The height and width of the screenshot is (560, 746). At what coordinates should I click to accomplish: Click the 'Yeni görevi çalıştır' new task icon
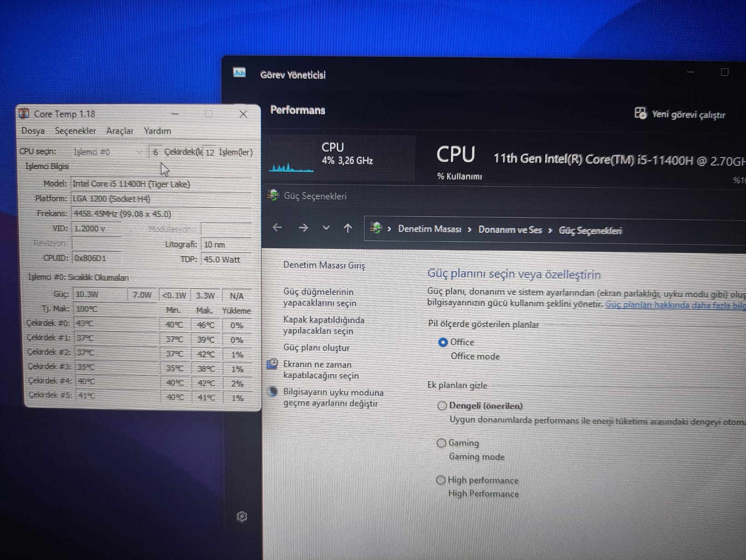point(640,113)
